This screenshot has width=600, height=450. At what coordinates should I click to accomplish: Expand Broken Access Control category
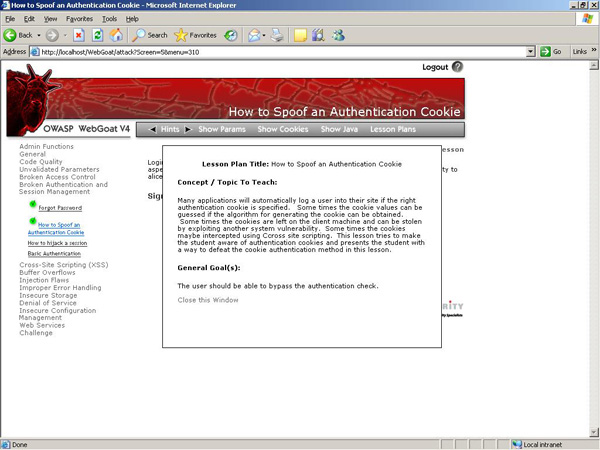(x=57, y=177)
